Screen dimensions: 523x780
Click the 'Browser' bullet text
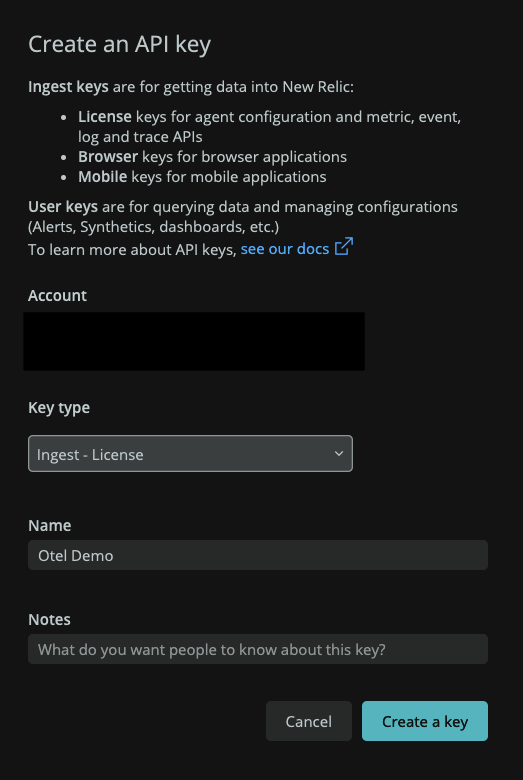(x=108, y=157)
